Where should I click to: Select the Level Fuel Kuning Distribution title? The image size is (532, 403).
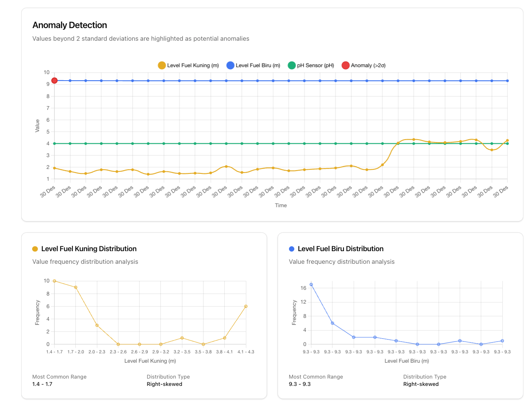click(89, 249)
